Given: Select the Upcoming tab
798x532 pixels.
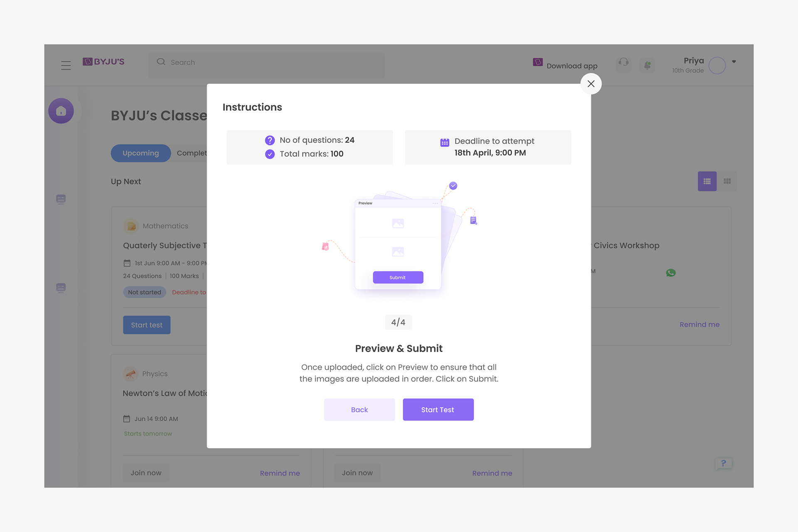Looking at the screenshot, I should click(141, 153).
